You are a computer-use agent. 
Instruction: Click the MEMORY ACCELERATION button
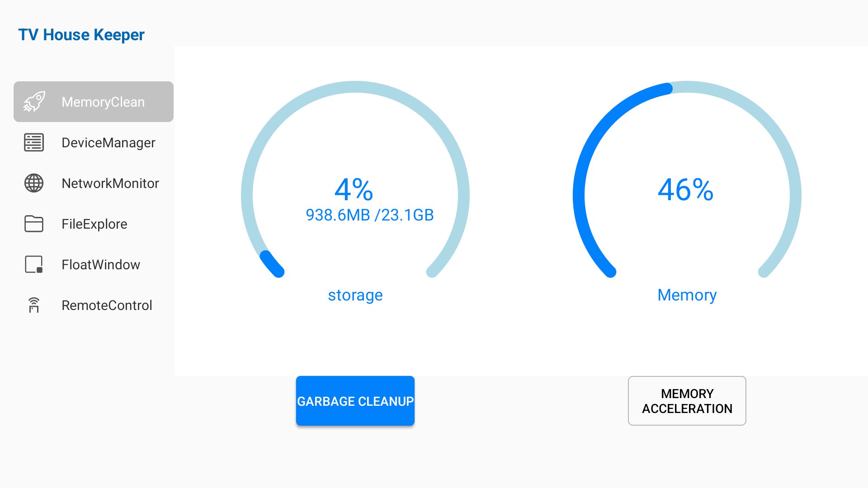click(687, 401)
